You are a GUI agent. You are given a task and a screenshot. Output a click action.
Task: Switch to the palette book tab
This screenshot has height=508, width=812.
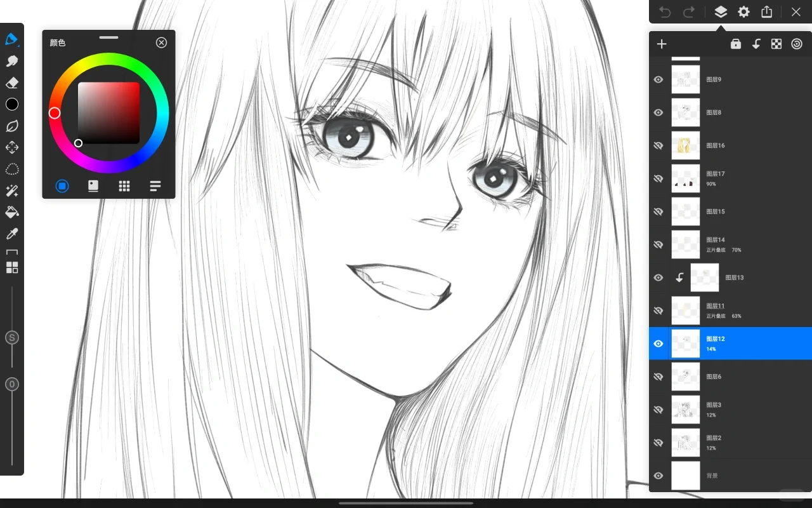tap(93, 186)
